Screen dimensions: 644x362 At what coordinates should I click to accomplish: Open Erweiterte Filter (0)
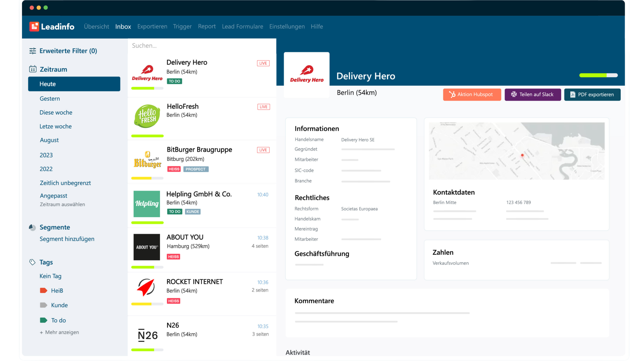(68, 51)
